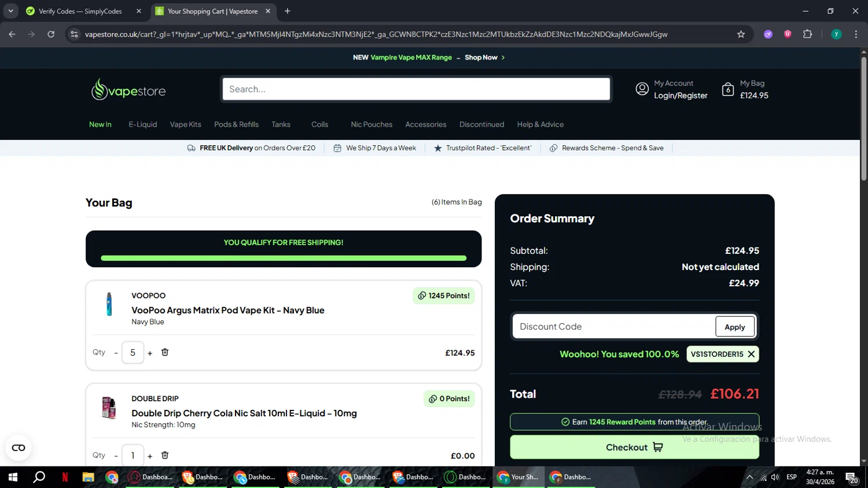Open My Account user icon
The width and height of the screenshot is (868, 488).
pos(642,89)
